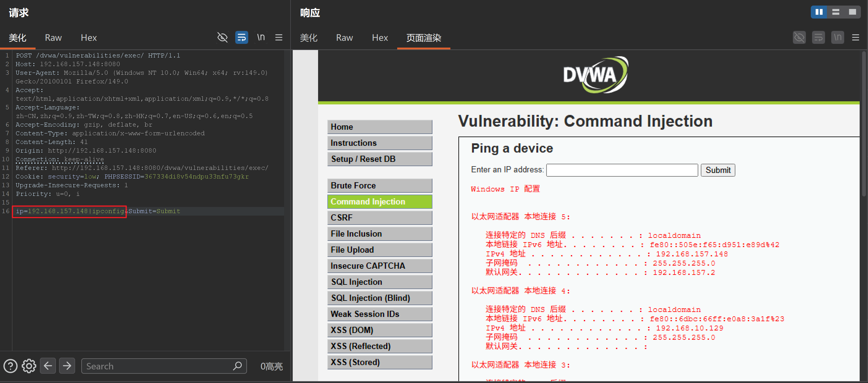Select the Hex tab in request panel
Image resolution: width=868 pixels, height=383 pixels.
(89, 38)
